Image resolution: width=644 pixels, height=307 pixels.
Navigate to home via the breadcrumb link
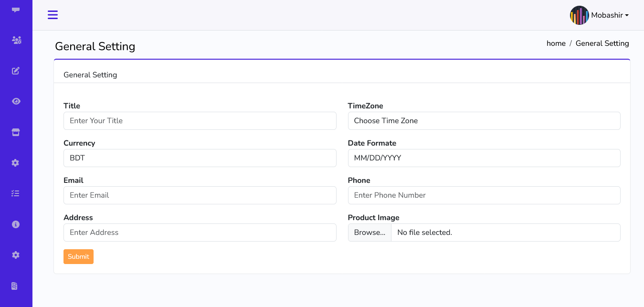[x=556, y=43]
